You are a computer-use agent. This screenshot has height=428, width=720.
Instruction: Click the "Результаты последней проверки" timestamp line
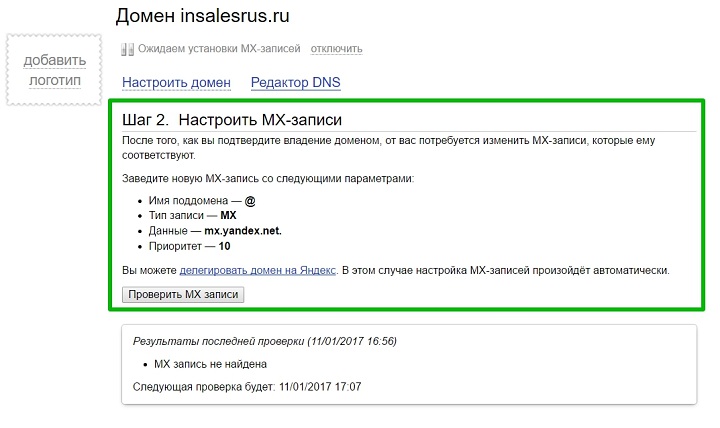tap(265, 341)
